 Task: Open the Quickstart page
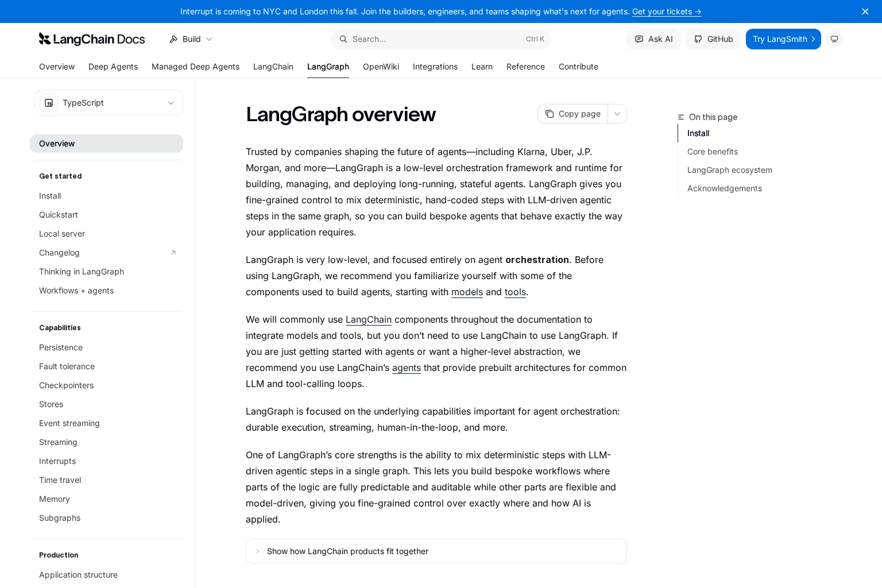click(59, 215)
